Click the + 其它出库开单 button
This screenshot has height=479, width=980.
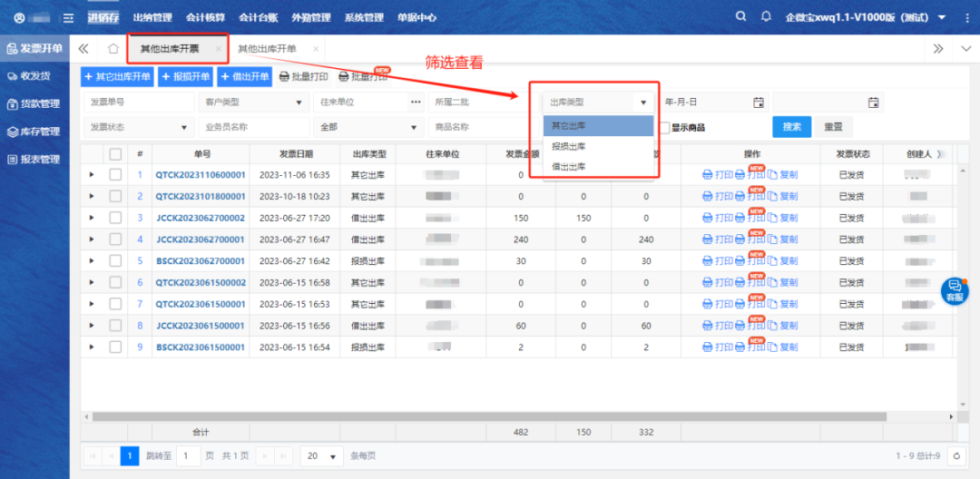[x=118, y=77]
